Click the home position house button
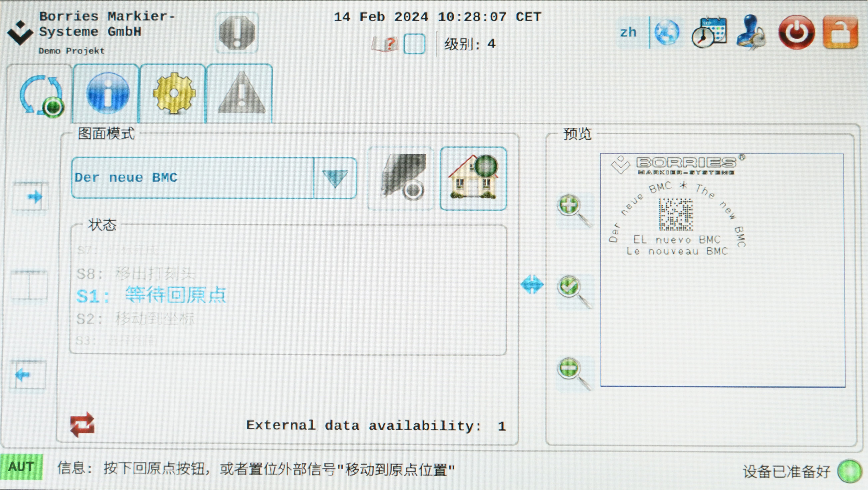 (x=473, y=179)
